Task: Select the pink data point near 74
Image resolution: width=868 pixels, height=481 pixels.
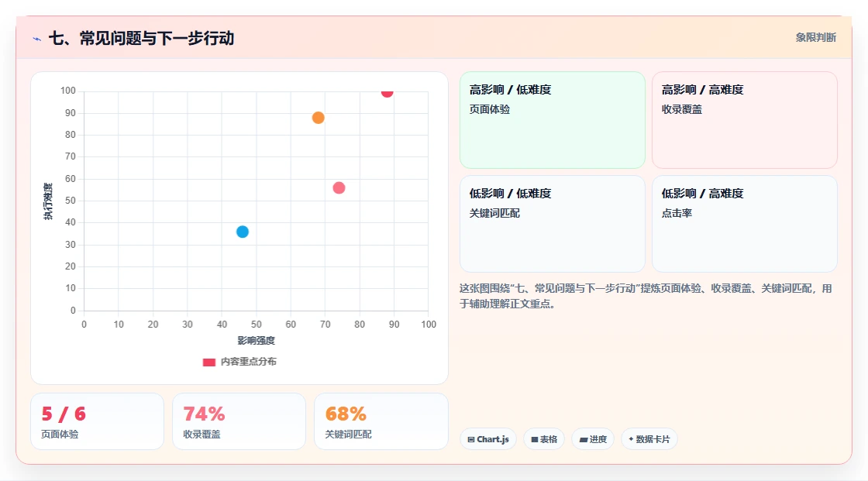Action: click(x=339, y=188)
